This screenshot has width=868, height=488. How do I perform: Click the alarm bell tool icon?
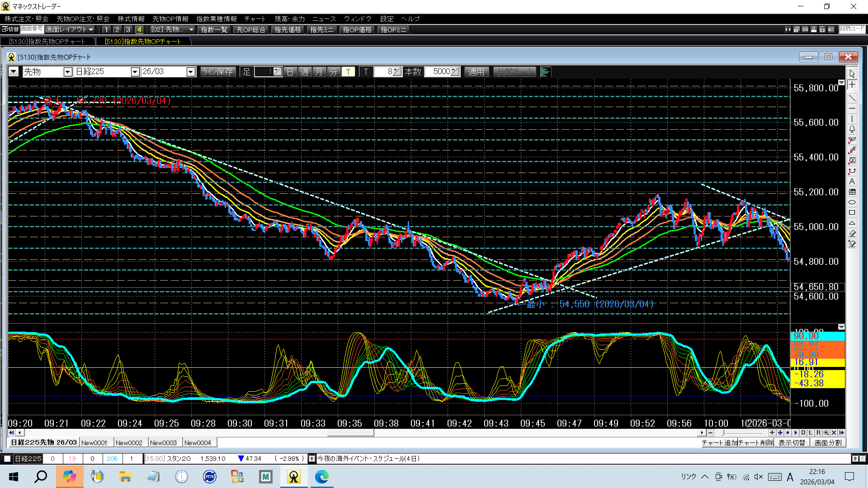(x=852, y=129)
